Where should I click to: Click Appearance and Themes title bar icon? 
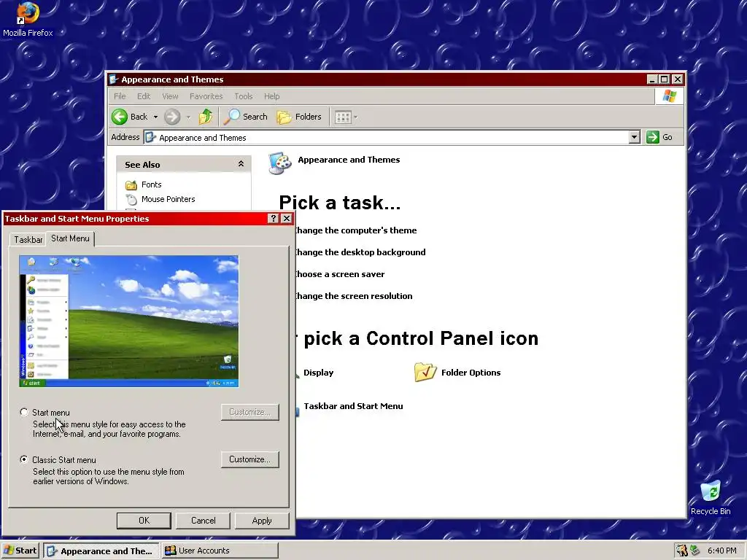coord(113,79)
